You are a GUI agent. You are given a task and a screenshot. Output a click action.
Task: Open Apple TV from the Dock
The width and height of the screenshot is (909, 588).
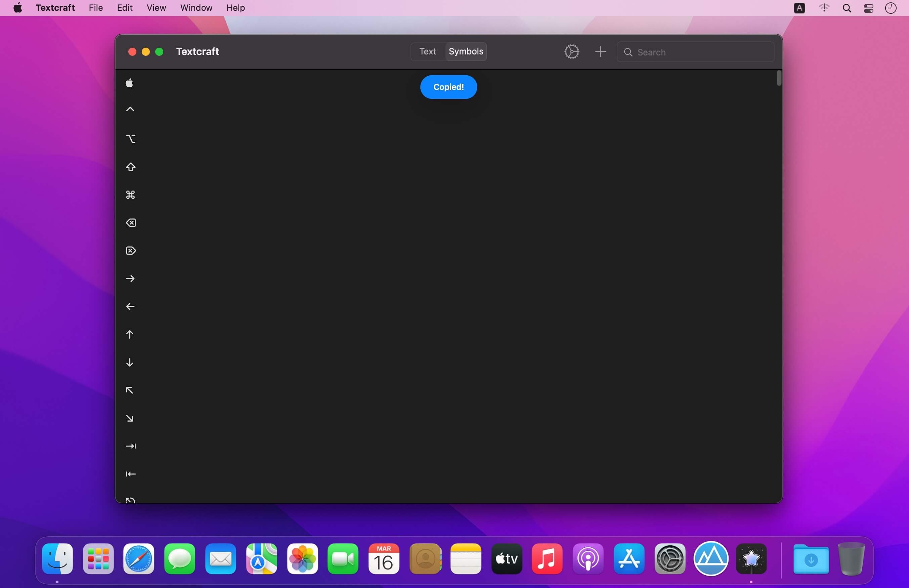coord(507,559)
